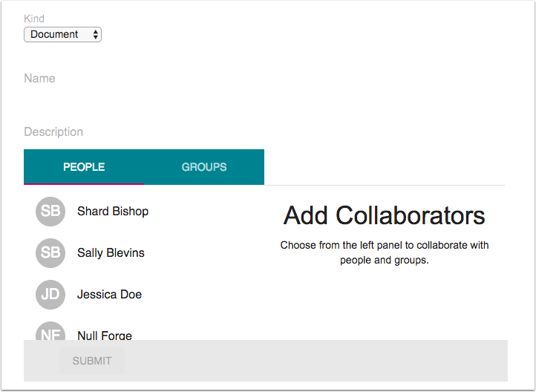Viewport: 536px width, 392px height.
Task: Click the 'Choose from the left panel' helper text
Action: [x=385, y=252]
